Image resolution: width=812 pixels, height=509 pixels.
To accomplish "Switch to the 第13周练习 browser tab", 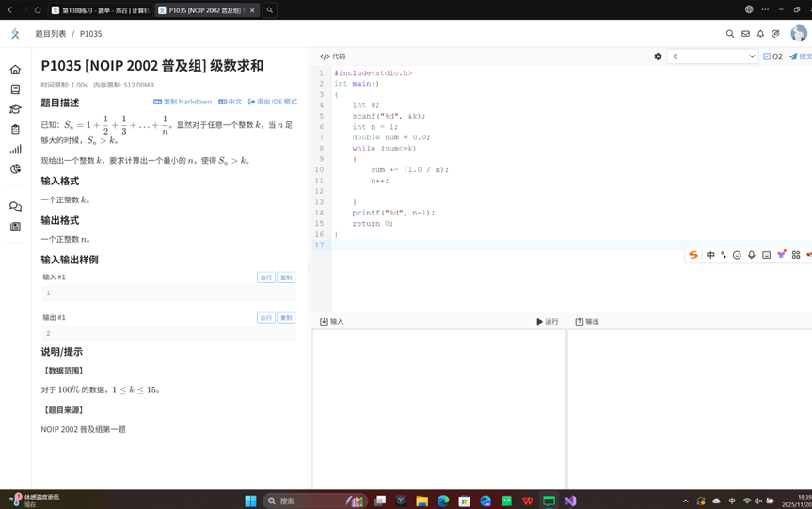I will [101, 10].
